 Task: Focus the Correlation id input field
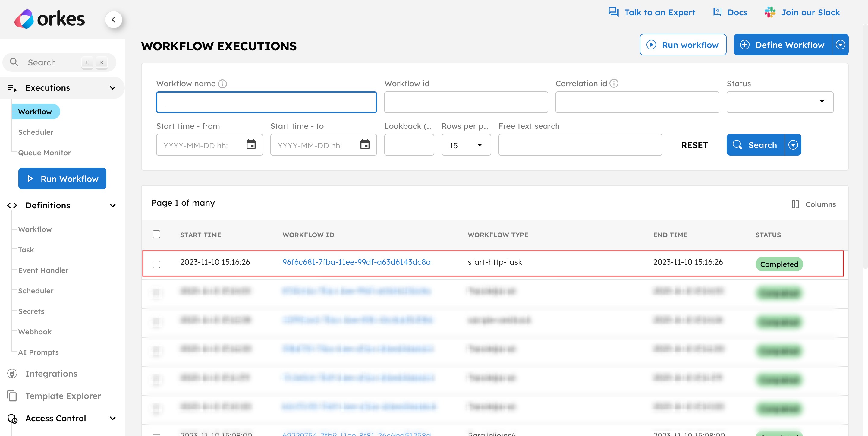637,102
